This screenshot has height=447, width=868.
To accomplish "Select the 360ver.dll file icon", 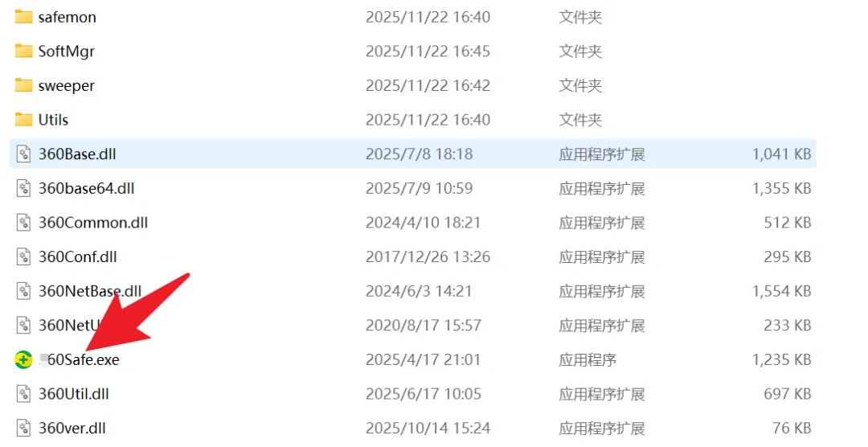I will pyautogui.click(x=23, y=429).
